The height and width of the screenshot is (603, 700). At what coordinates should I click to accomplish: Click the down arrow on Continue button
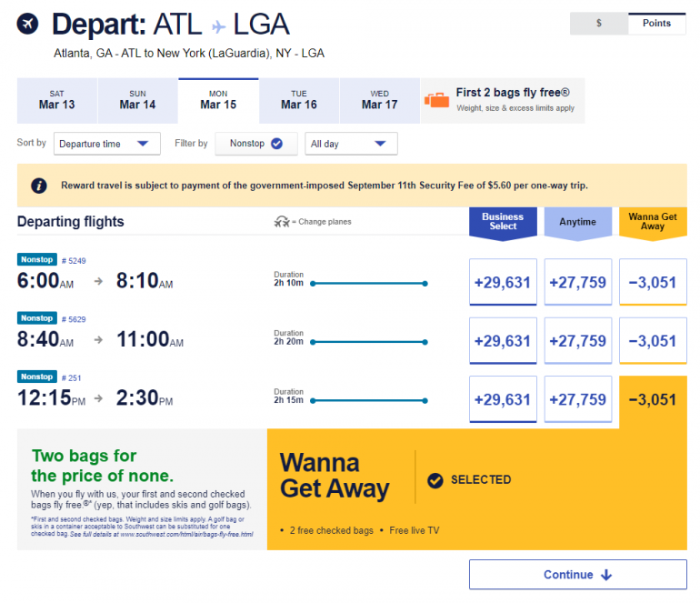606,575
